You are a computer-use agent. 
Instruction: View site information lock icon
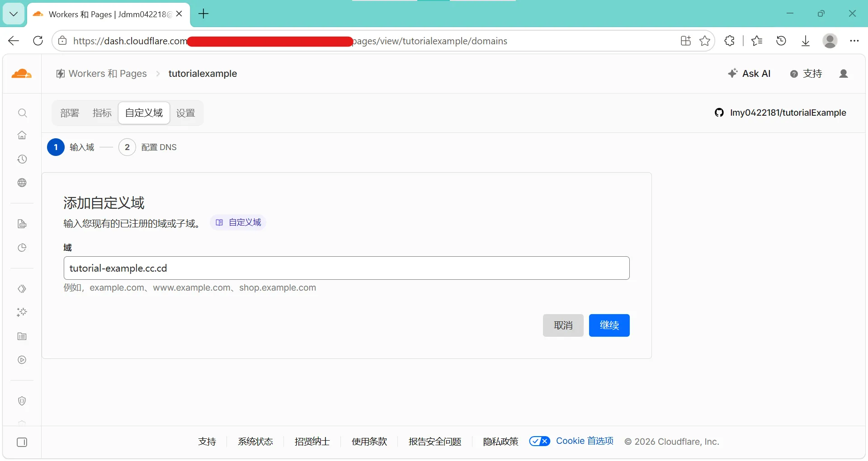(x=63, y=41)
